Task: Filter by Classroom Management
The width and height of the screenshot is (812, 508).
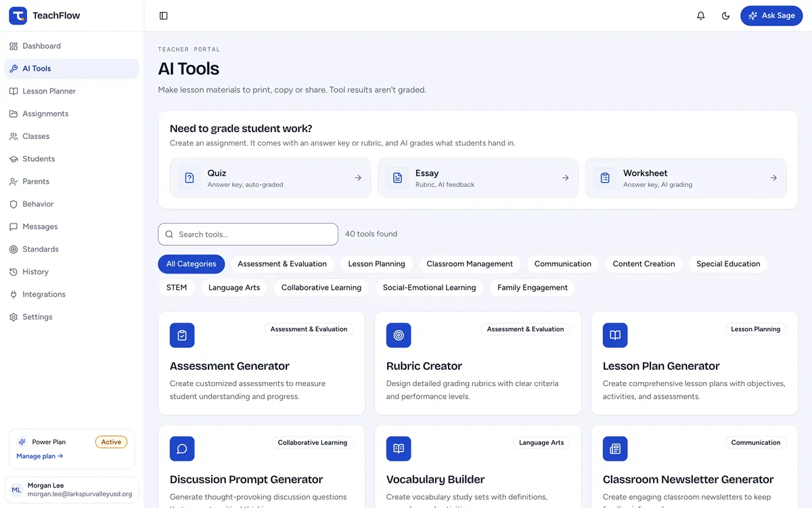Action: [470, 264]
